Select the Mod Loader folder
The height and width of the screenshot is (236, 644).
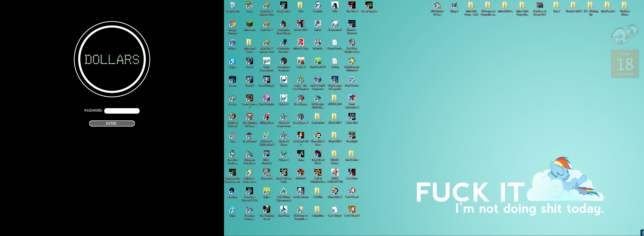click(608, 7)
